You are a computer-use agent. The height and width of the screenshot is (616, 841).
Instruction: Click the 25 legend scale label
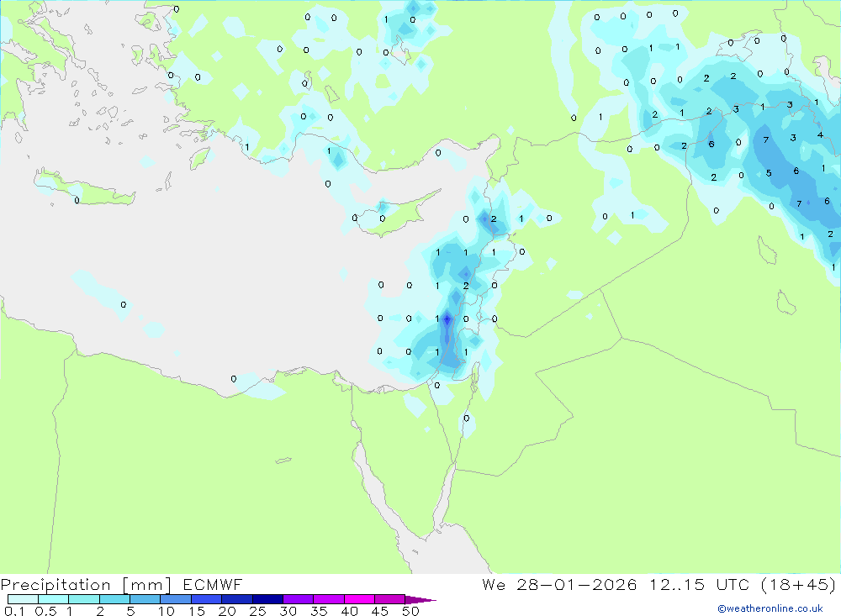pyautogui.click(x=257, y=611)
